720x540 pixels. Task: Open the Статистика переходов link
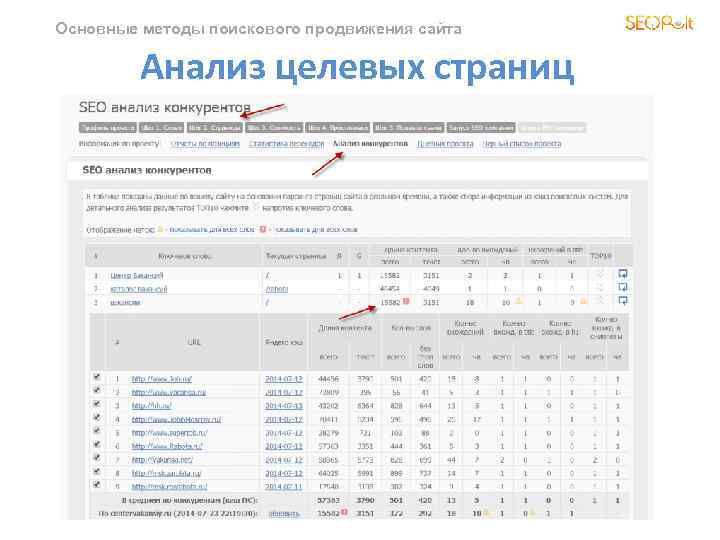tap(287, 144)
